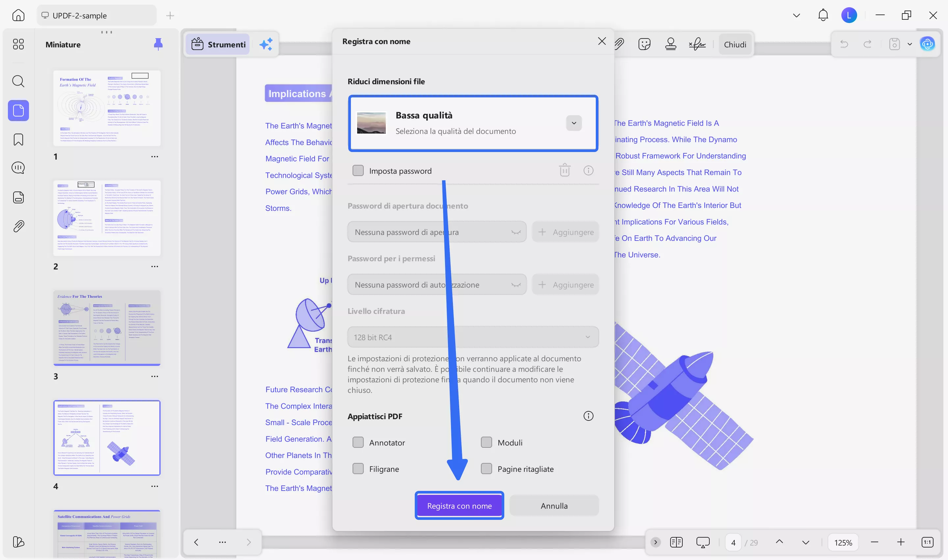948x560 pixels.
Task: Open the bookmarks panel icon
Action: pos(18,139)
